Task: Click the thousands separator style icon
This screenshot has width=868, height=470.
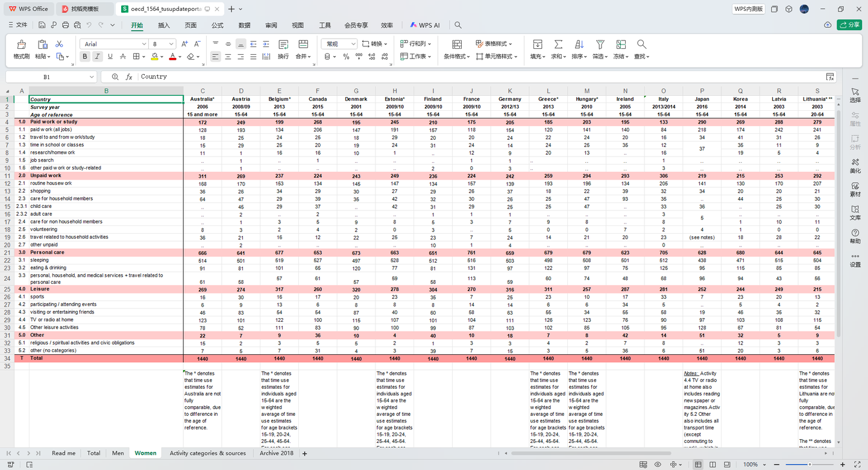Action: coord(359,57)
